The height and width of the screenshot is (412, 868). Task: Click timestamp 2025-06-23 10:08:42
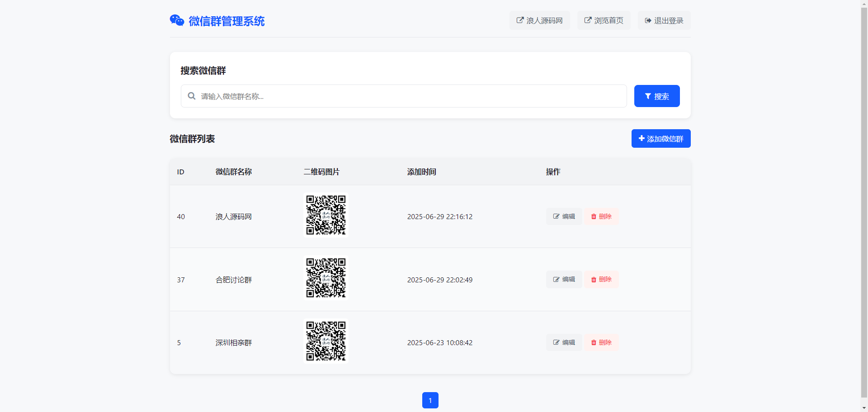pos(440,343)
